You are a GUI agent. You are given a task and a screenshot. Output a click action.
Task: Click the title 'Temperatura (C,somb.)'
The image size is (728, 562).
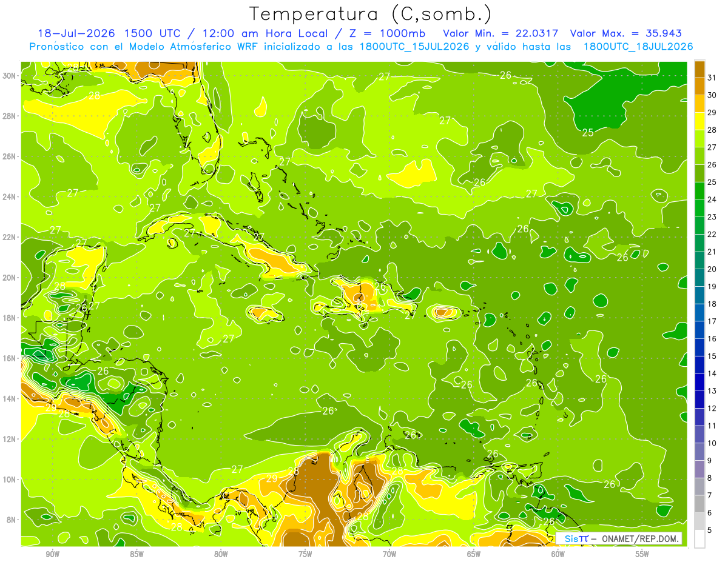371,13
